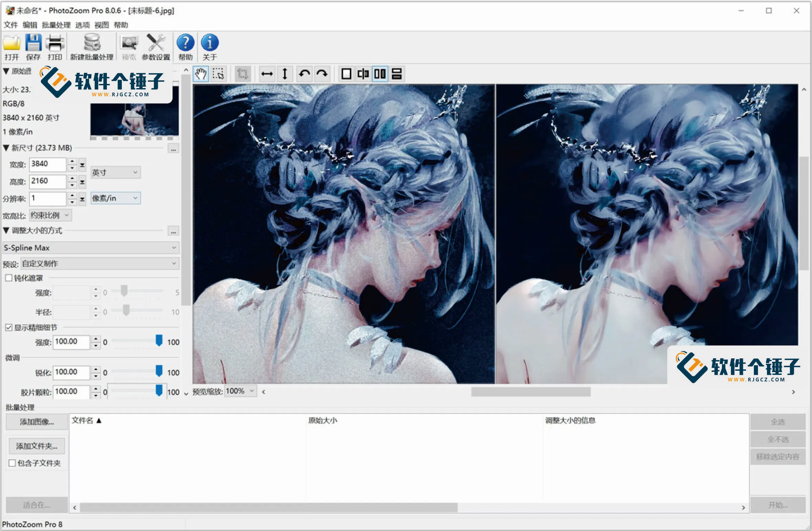Click the Open (打开) folder icon
This screenshot has width=812, height=531.
pyautogui.click(x=12, y=43)
